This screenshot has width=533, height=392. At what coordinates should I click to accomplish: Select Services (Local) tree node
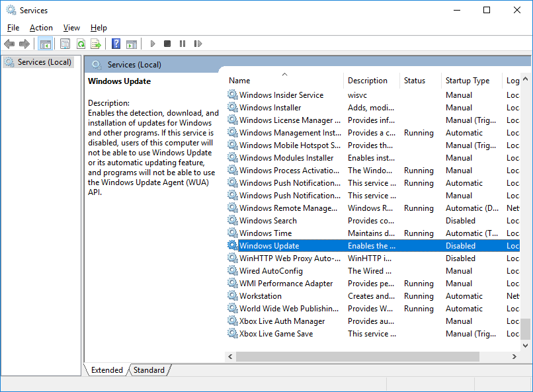click(x=38, y=62)
